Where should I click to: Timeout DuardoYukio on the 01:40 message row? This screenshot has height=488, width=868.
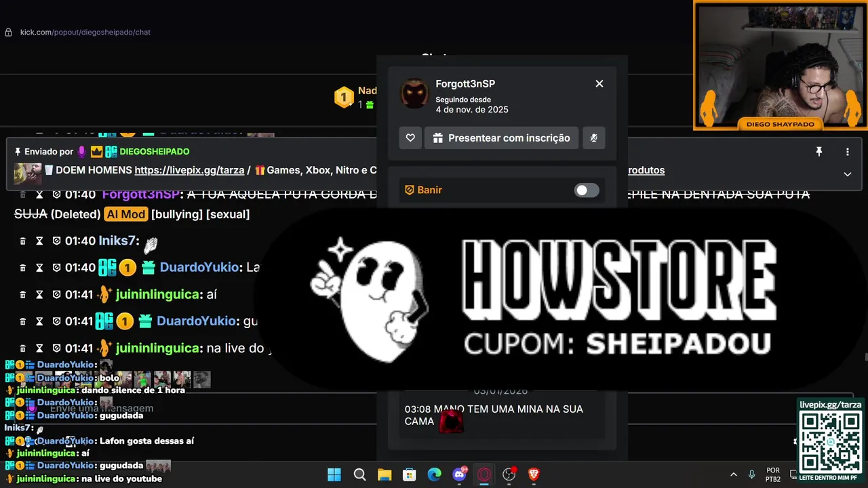pos(39,268)
